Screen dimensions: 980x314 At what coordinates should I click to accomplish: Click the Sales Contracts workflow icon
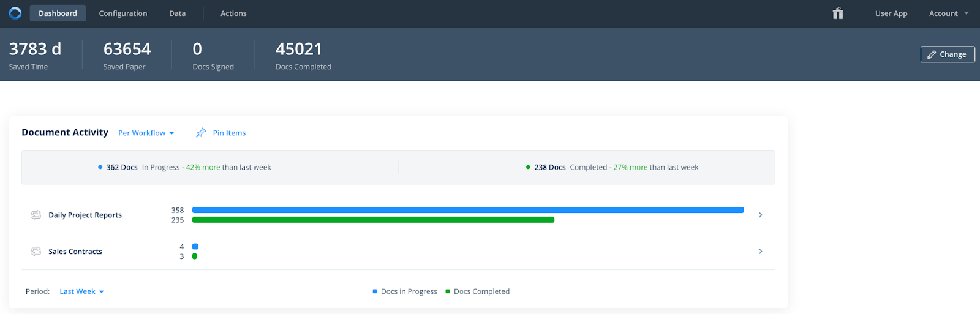coord(36,252)
